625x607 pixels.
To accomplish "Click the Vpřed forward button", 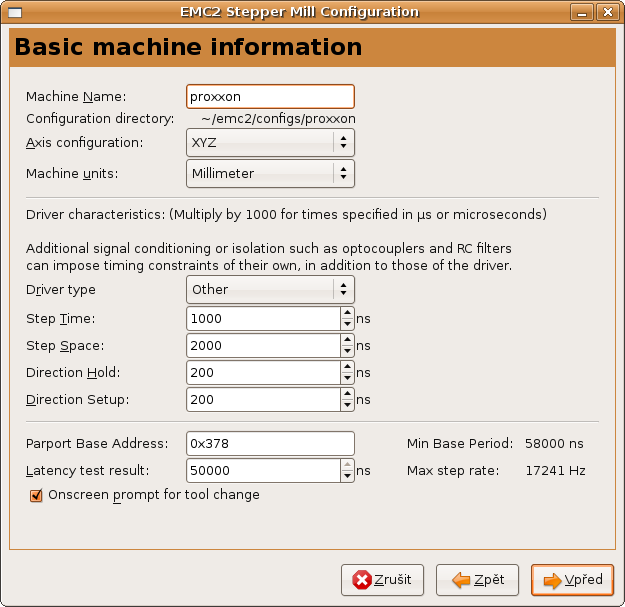I will coord(572,579).
